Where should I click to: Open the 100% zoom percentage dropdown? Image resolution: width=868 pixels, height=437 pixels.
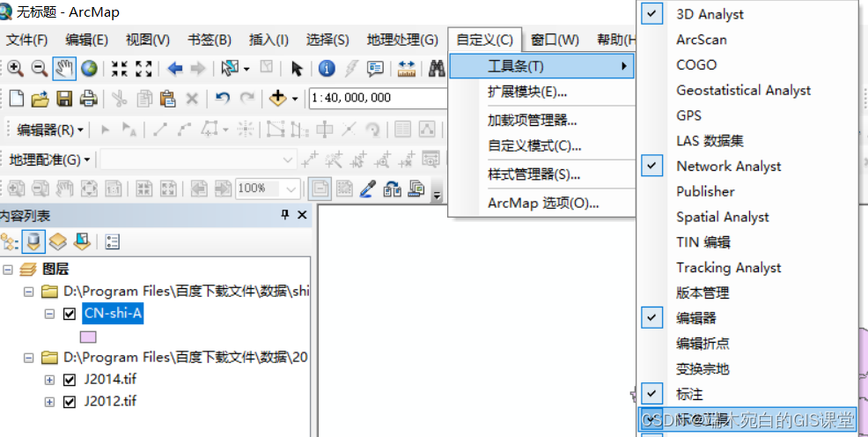pos(291,189)
